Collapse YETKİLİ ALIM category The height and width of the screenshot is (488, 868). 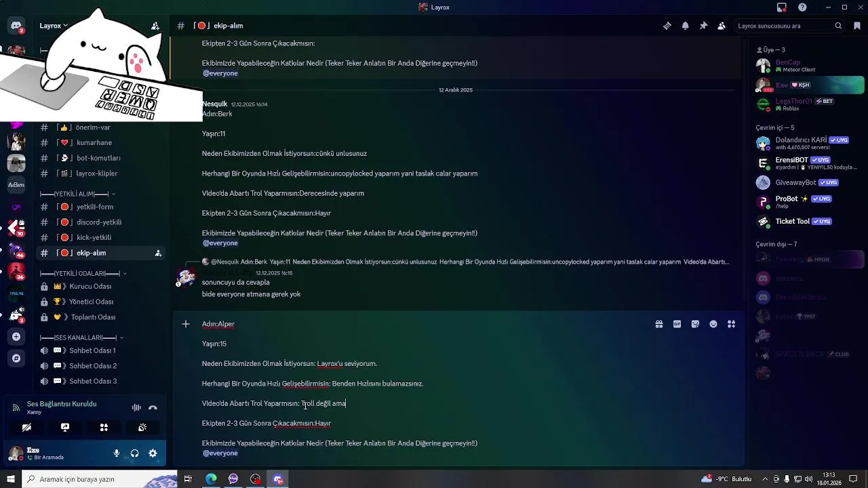coord(77,194)
